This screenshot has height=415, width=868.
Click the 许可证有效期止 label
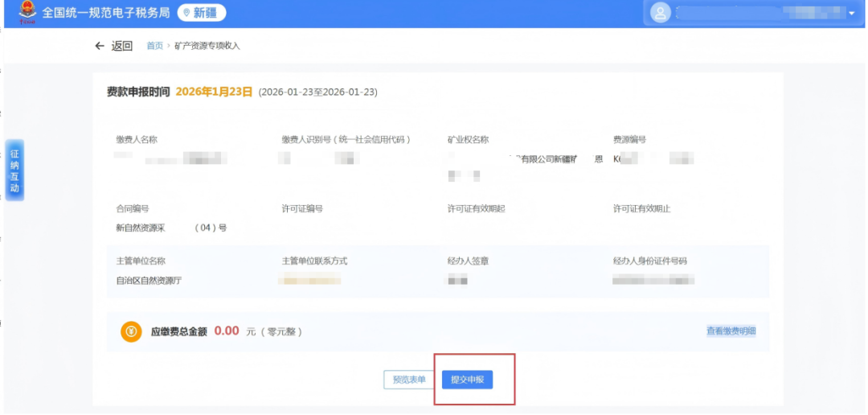642,209
